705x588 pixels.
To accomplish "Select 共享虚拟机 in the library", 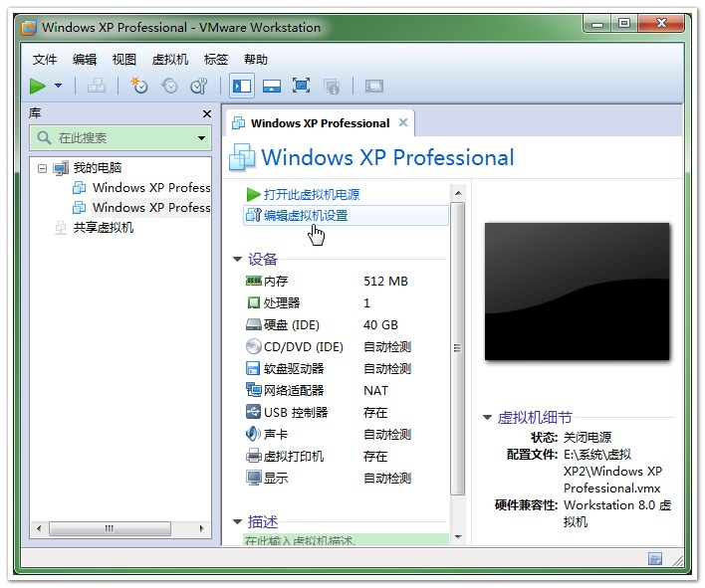I will (104, 228).
